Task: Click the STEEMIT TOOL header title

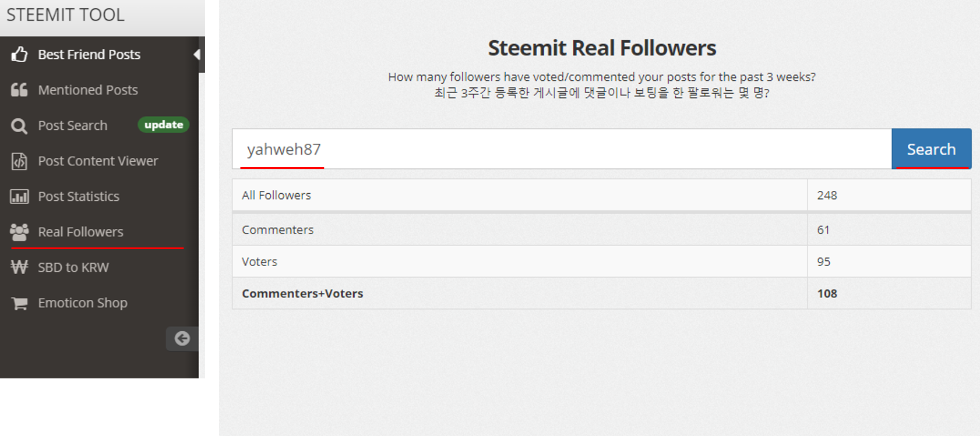Action: [x=65, y=15]
